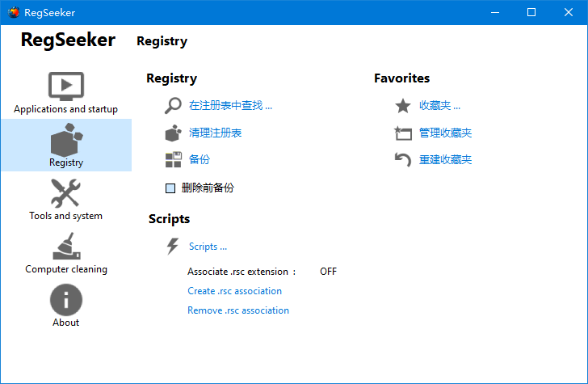Click the backup tiles icon beside 备份
The image size is (588, 384).
pos(173,159)
